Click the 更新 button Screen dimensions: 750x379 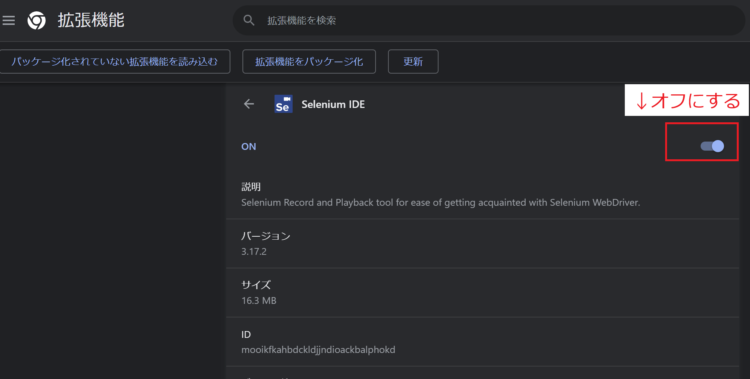(413, 61)
